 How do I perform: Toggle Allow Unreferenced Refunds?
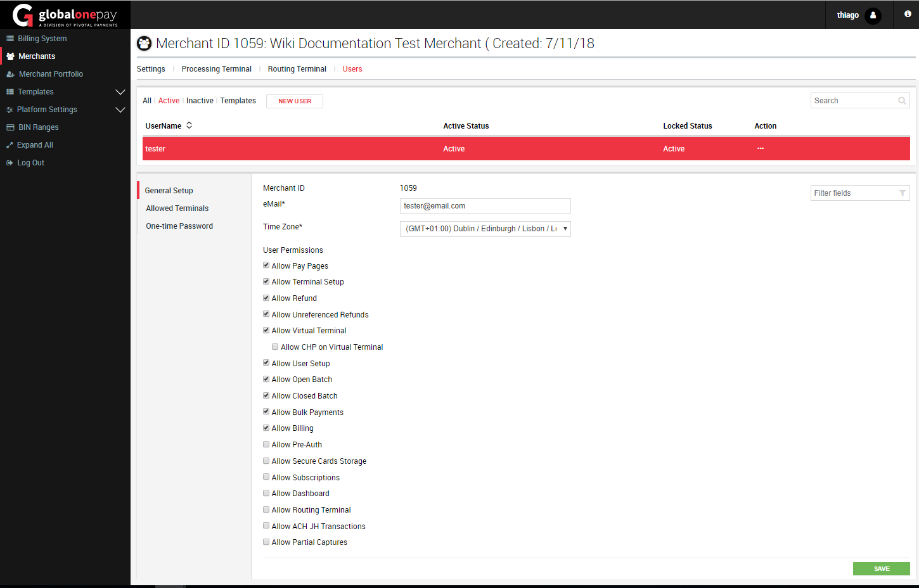266,314
